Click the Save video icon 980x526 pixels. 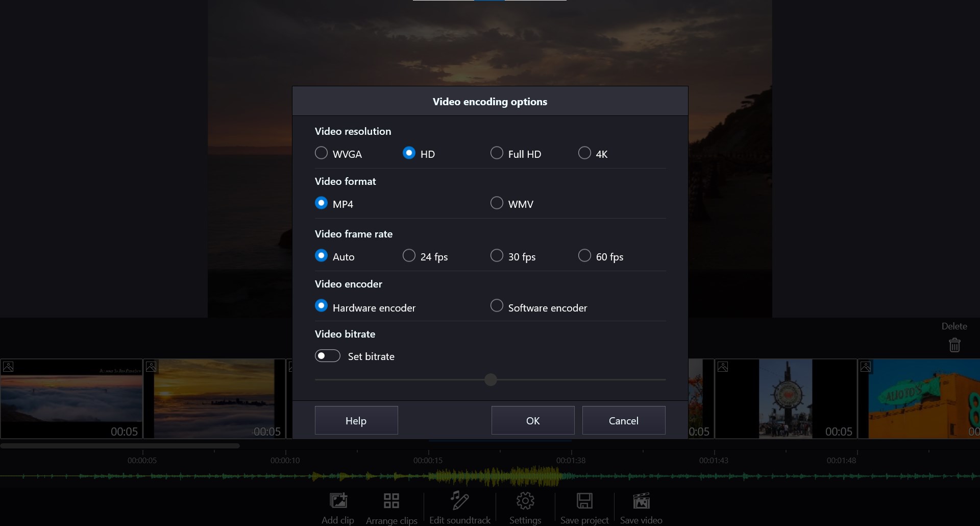click(x=642, y=501)
